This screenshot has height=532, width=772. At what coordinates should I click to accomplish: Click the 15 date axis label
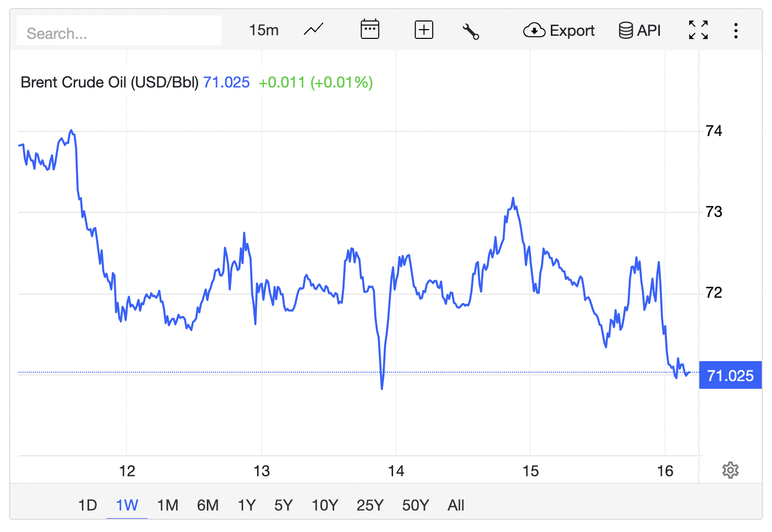pos(531,471)
